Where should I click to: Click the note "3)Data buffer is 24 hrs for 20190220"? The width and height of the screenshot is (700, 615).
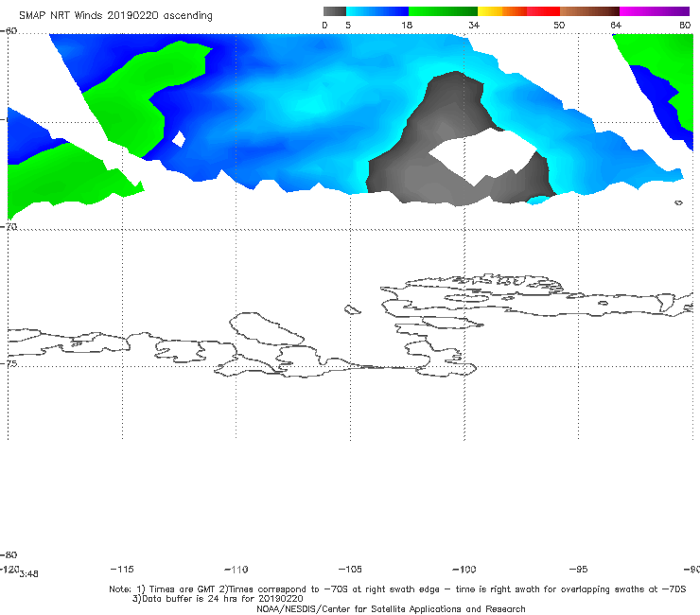(x=218, y=599)
